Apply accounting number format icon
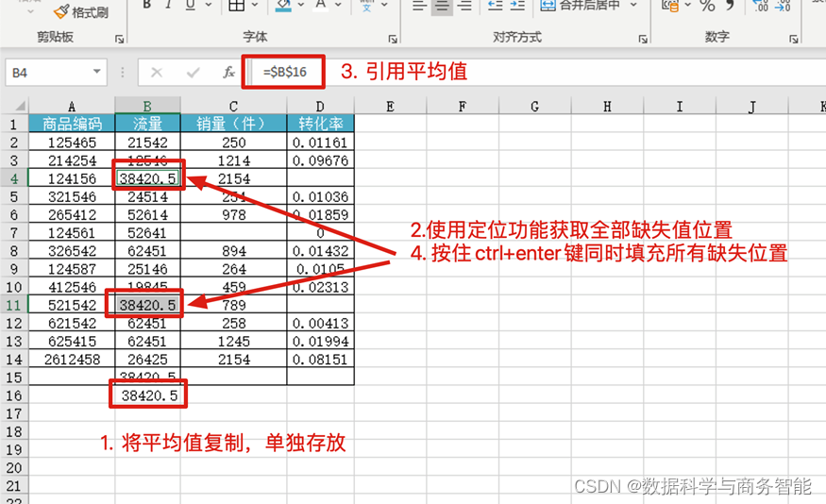The image size is (826, 504). click(x=670, y=6)
